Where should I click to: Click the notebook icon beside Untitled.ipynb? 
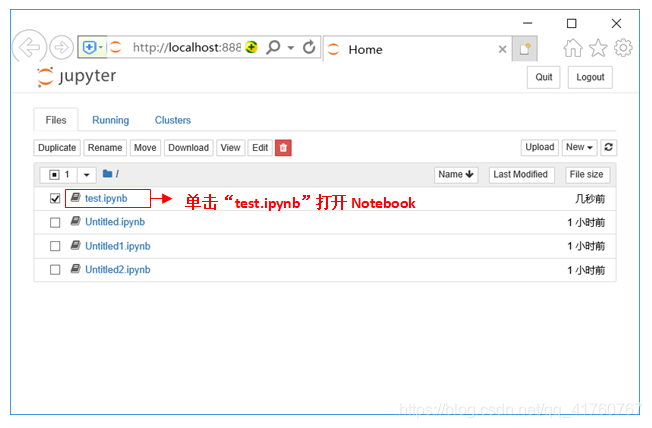click(75, 221)
